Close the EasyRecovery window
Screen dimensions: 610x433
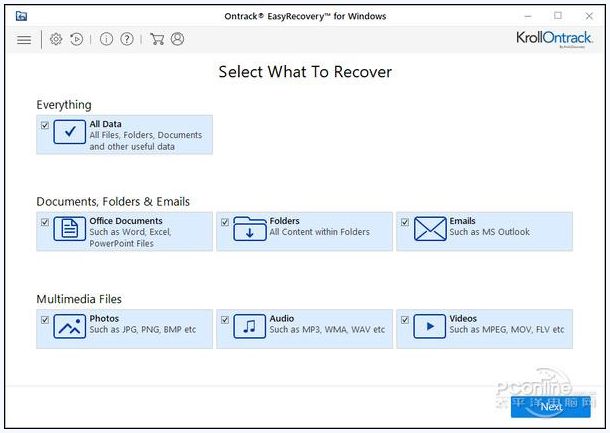(589, 16)
